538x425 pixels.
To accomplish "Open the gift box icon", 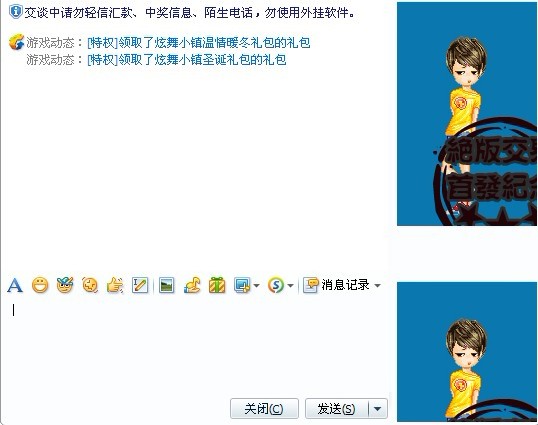I will click(217, 285).
